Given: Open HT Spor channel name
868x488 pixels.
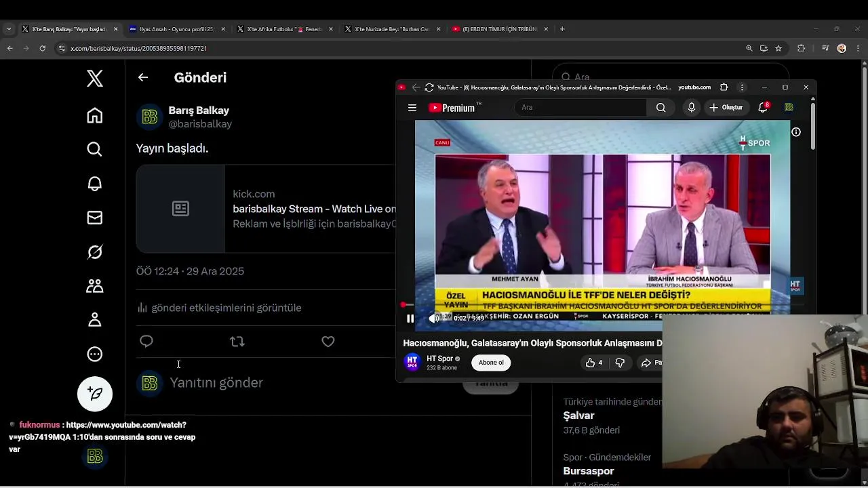Looking at the screenshot, I should (x=439, y=359).
